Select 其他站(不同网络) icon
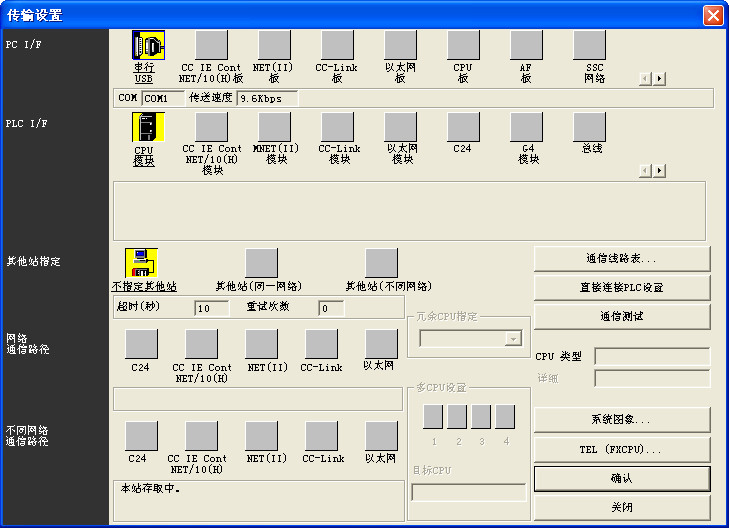The height and width of the screenshot is (528, 729). (x=381, y=262)
